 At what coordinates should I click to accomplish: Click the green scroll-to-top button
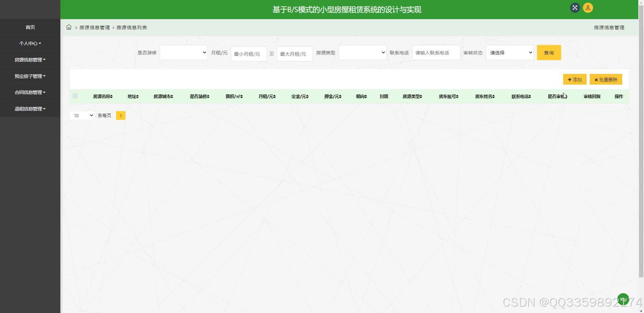click(623, 299)
